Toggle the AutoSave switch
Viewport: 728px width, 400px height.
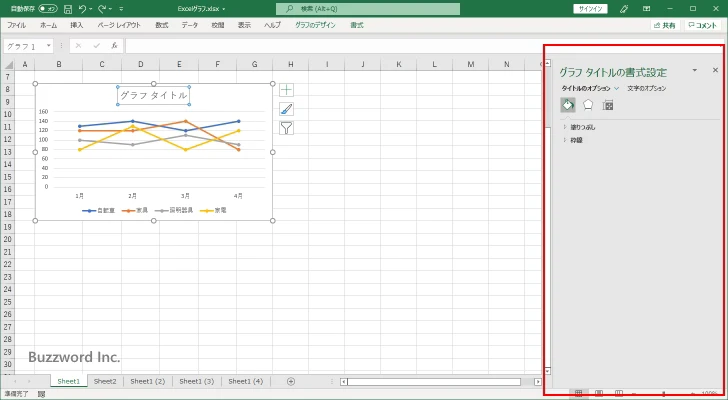click(x=48, y=9)
